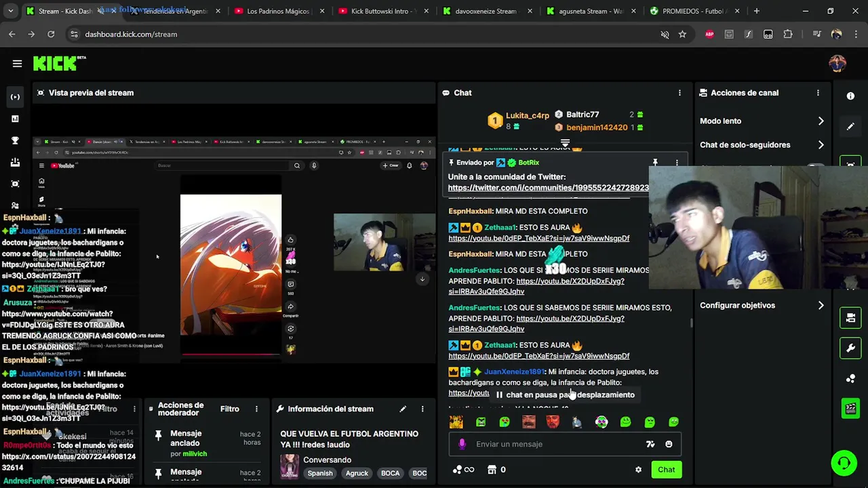868x488 pixels.
Task: Expand Chat de solo-seguidores option
Action: pos(762,145)
